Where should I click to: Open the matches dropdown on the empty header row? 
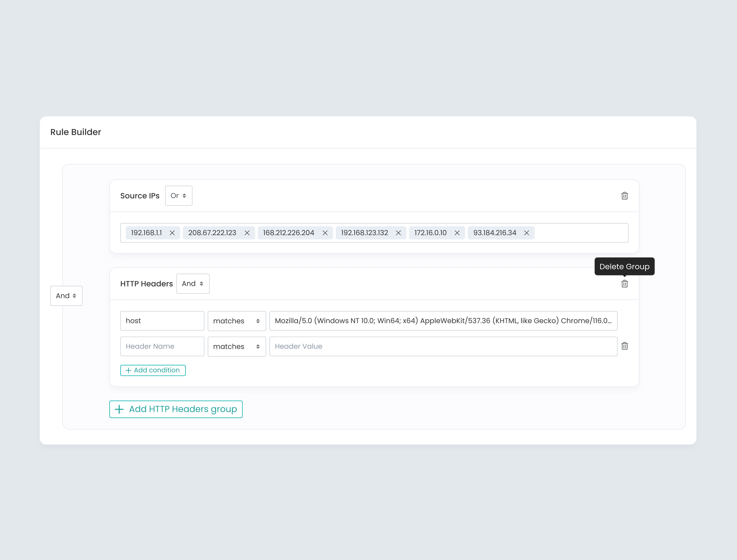(237, 346)
